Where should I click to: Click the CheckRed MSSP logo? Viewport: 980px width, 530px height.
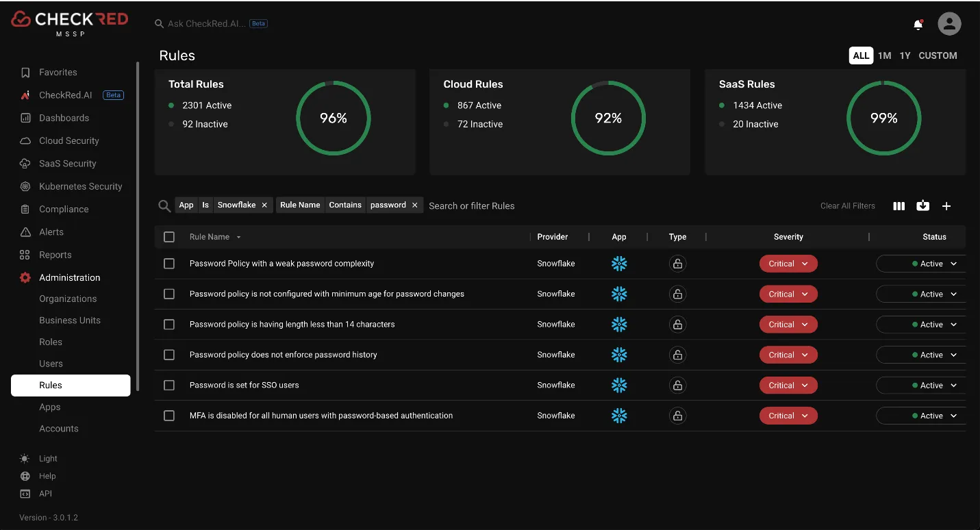point(70,23)
